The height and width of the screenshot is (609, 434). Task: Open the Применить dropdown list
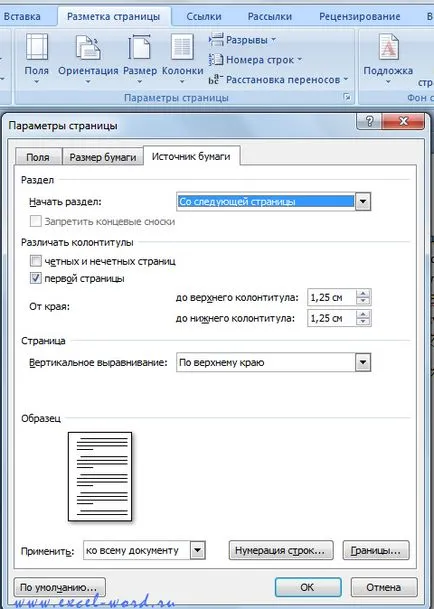[197, 550]
